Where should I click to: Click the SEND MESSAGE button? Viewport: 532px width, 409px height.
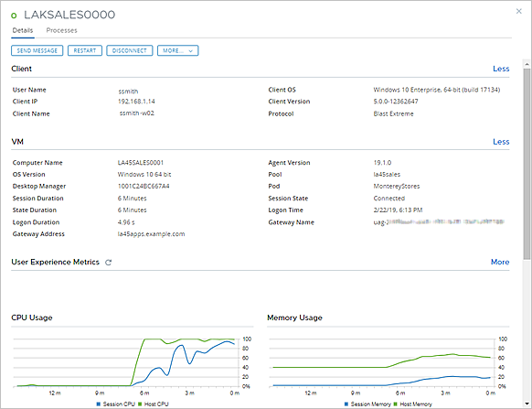[x=37, y=50]
